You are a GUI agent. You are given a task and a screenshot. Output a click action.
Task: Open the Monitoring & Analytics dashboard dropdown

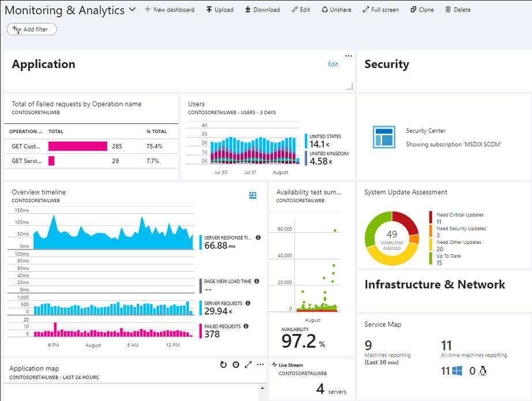tap(133, 9)
